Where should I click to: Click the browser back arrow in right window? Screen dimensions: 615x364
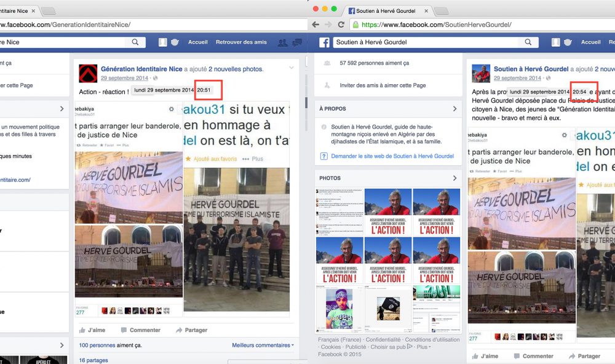coord(315,25)
